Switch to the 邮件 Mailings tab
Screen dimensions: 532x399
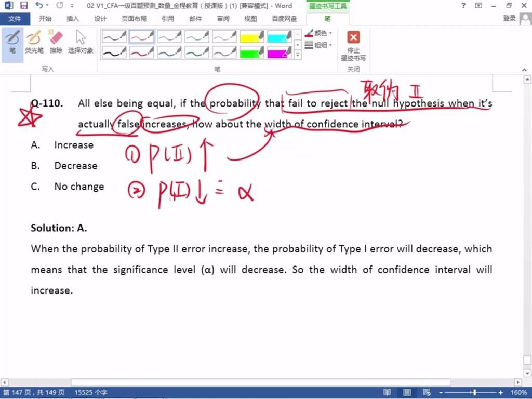(195, 19)
